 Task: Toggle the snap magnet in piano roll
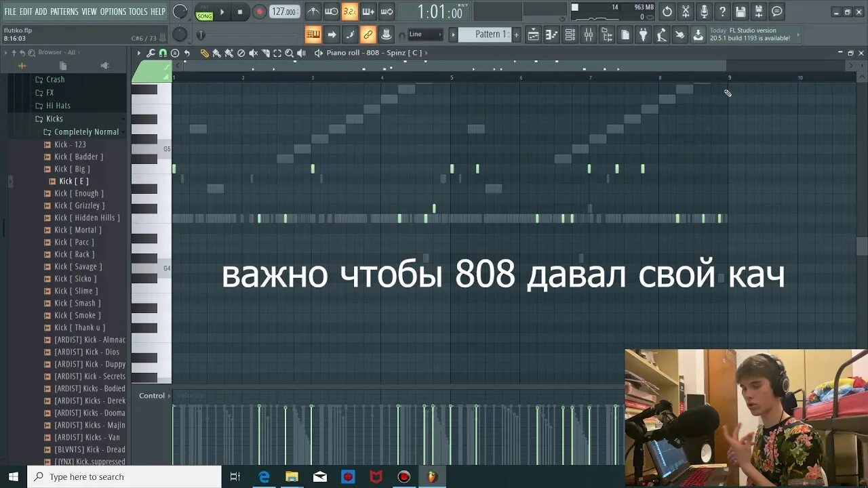point(163,53)
